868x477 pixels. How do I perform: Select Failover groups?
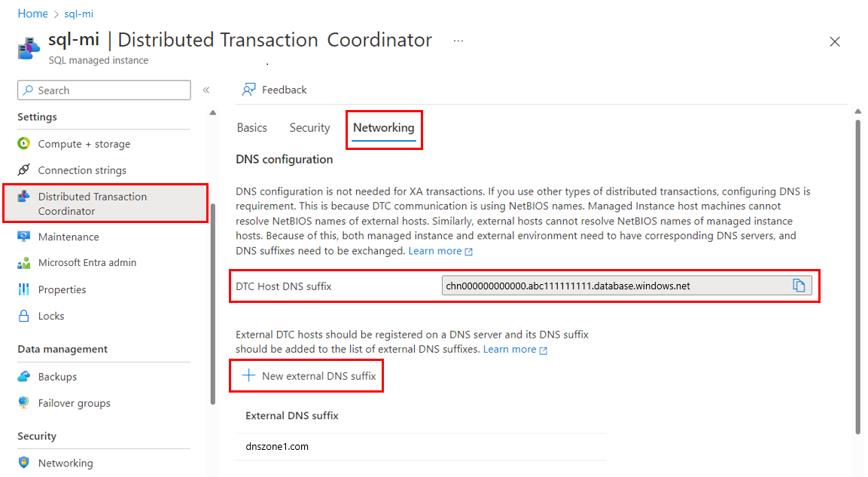pos(72,402)
